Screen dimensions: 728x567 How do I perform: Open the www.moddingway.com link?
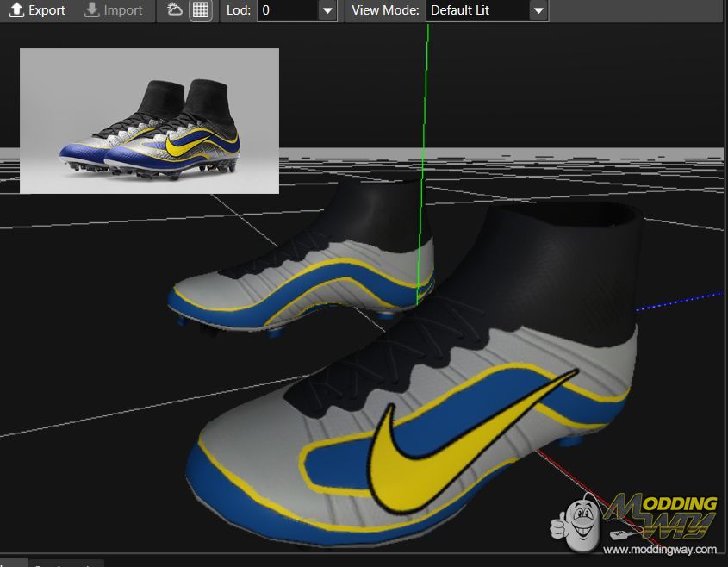pyautogui.click(x=659, y=549)
